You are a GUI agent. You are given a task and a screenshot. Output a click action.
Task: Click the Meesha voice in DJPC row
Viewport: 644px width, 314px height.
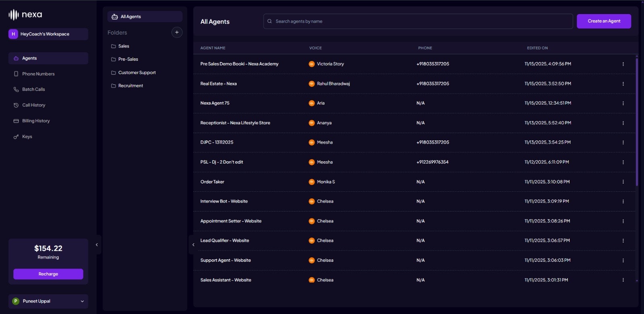point(325,142)
